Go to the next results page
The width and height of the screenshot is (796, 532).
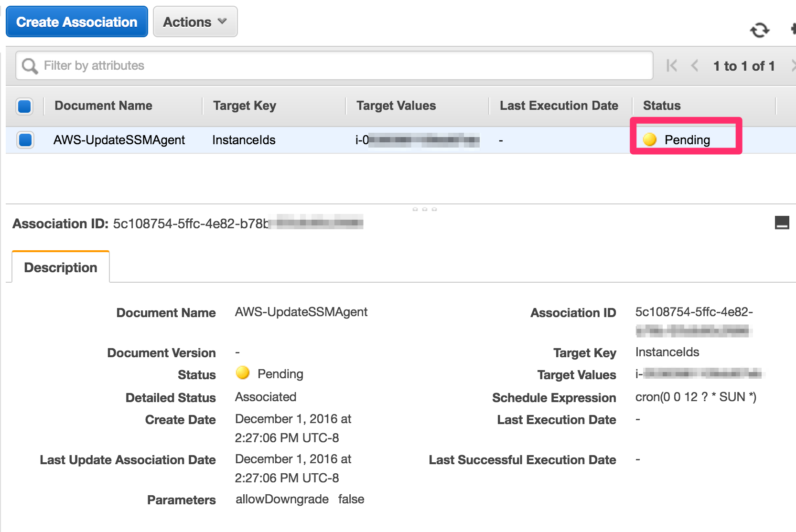click(x=793, y=66)
